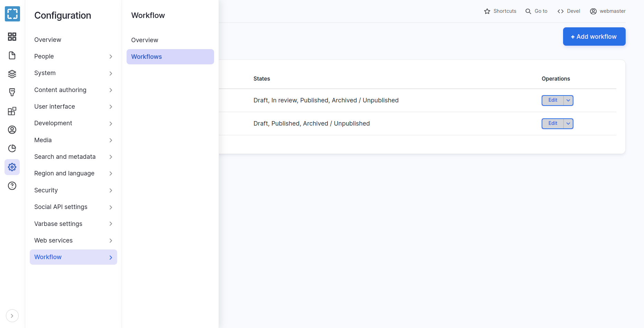The width and height of the screenshot is (644, 328).
Task: Open the content document icon in sidebar
Action: coord(12,55)
